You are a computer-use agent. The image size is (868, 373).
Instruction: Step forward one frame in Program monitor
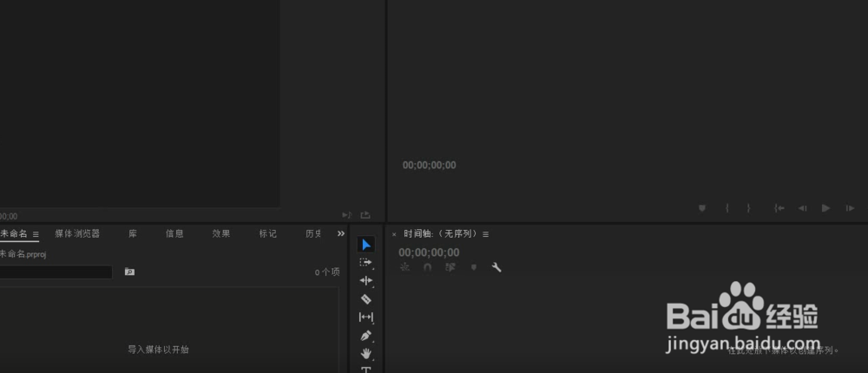click(850, 208)
